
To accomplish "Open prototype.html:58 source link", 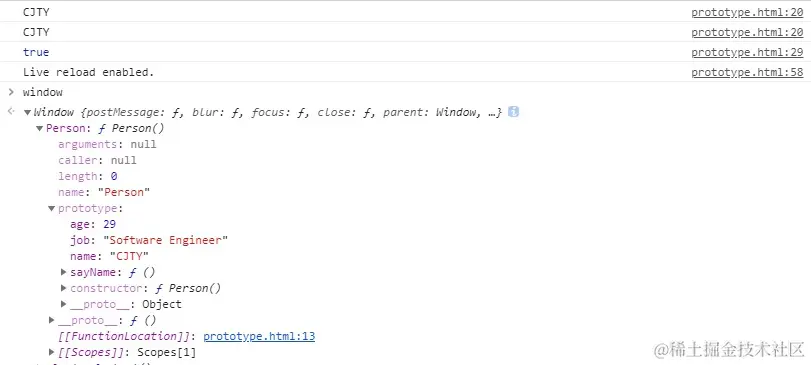I will [x=747, y=72].
